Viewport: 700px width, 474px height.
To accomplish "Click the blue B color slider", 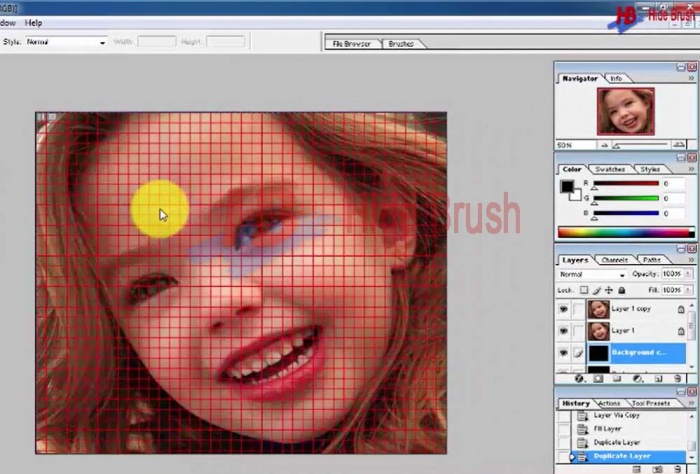I will tap(626, 213).
